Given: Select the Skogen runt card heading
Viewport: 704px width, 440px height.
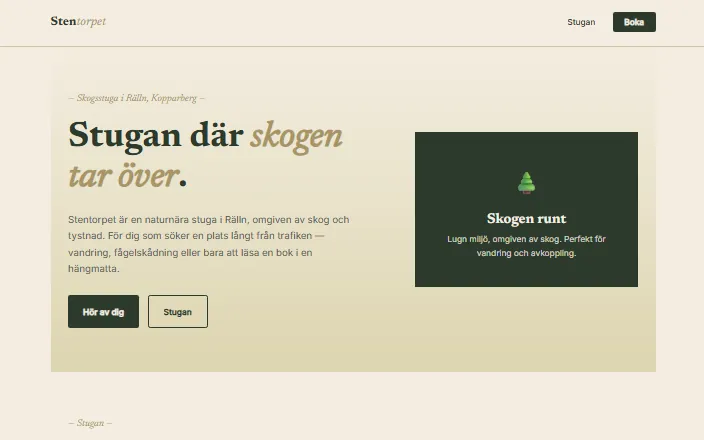Looking at the screenshot, I should (526, 219).
